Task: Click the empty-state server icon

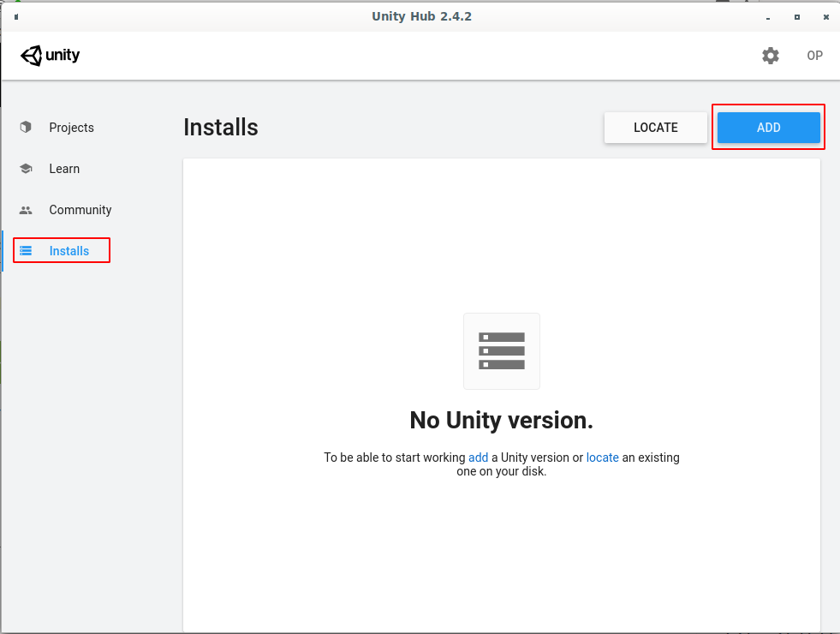Action: 501,351
